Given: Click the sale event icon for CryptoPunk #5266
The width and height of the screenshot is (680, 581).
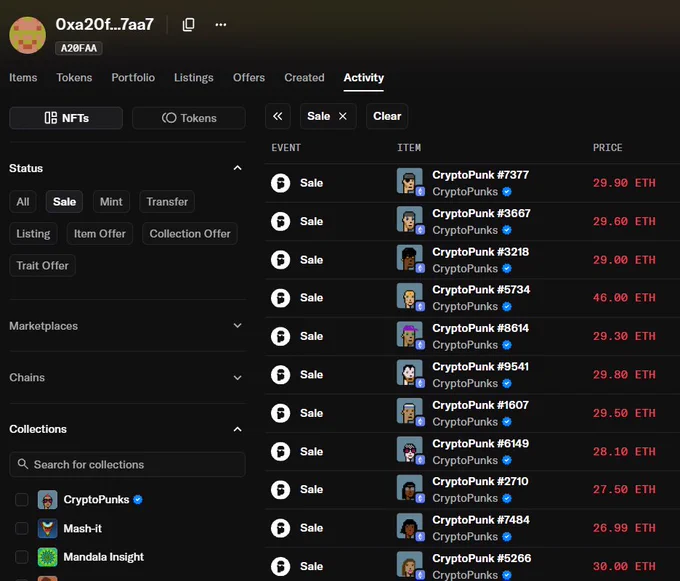Looking at the screenshot, I should tap(281, 566).
